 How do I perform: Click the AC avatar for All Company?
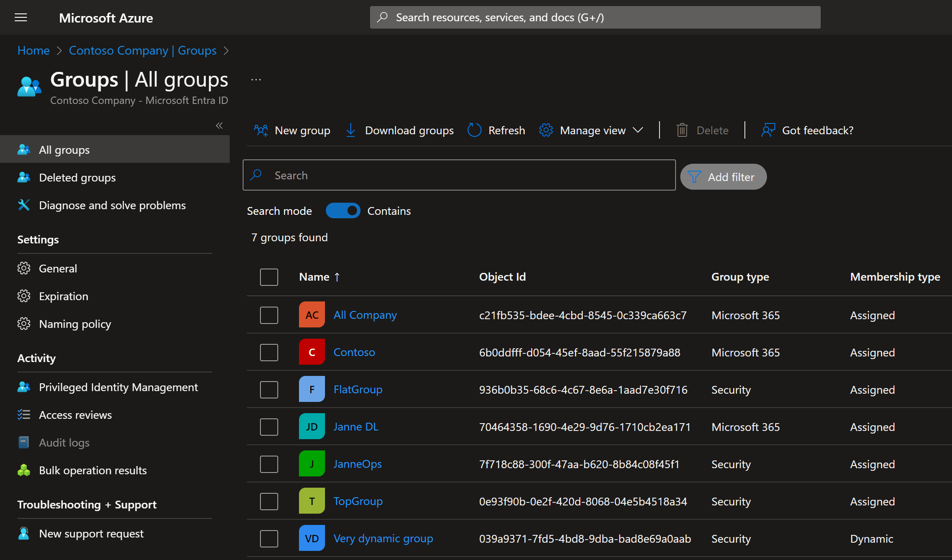coord(312,315)
